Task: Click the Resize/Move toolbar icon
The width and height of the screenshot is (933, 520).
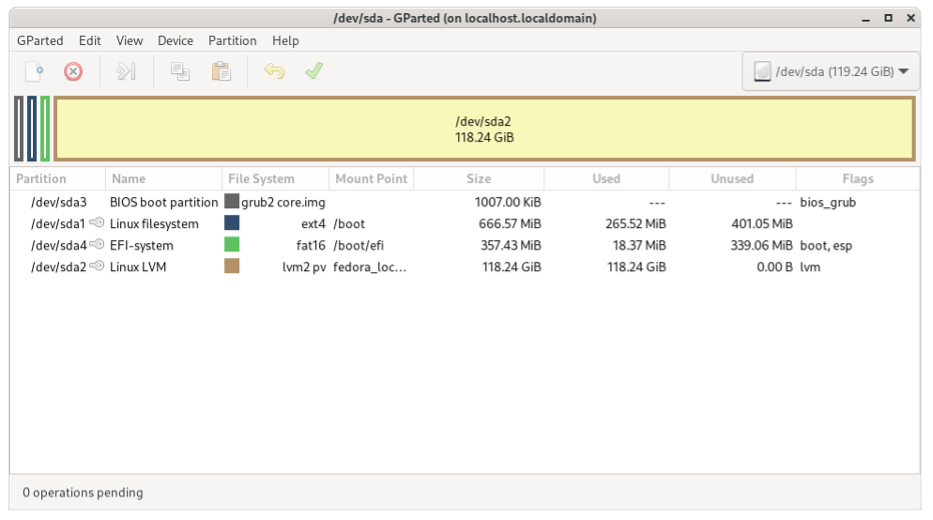Action: (126, 71)
